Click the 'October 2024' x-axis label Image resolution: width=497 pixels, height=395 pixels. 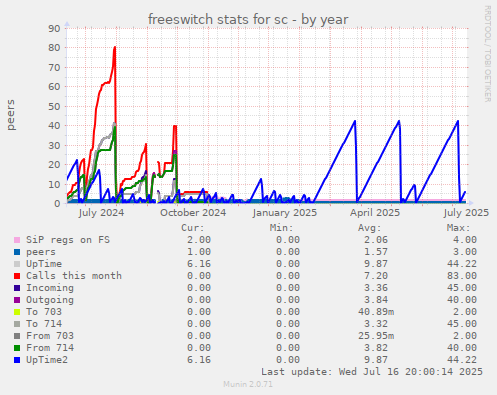[x=193, y=213]
